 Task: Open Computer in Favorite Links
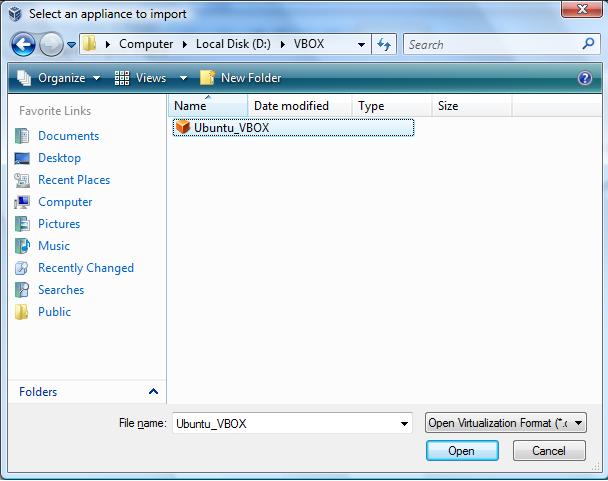[65, 202]
